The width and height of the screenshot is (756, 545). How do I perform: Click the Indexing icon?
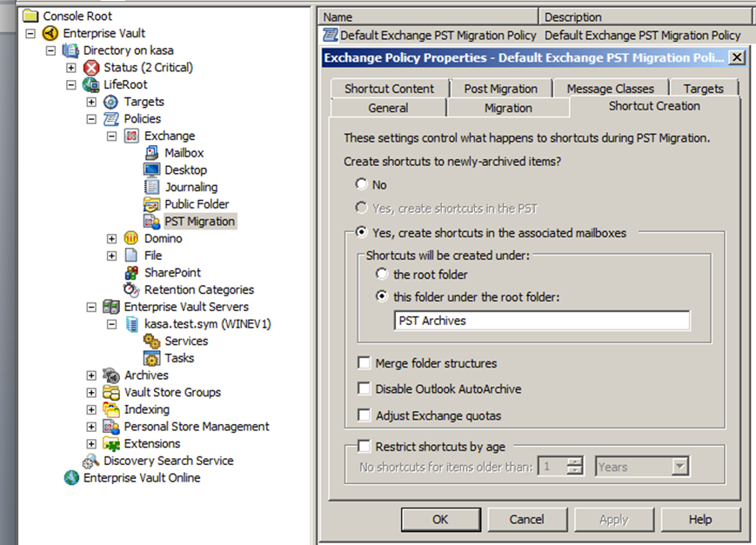click(110, 409)
